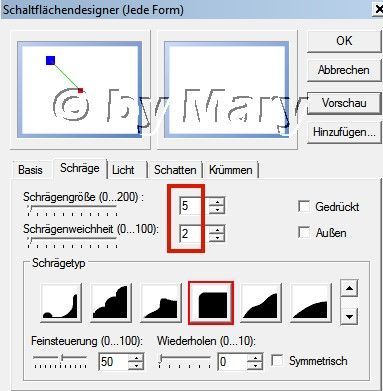Decrease Schrägenweichheit with down spinner
The image size is (383, 391).
click(x=217, y=237)
